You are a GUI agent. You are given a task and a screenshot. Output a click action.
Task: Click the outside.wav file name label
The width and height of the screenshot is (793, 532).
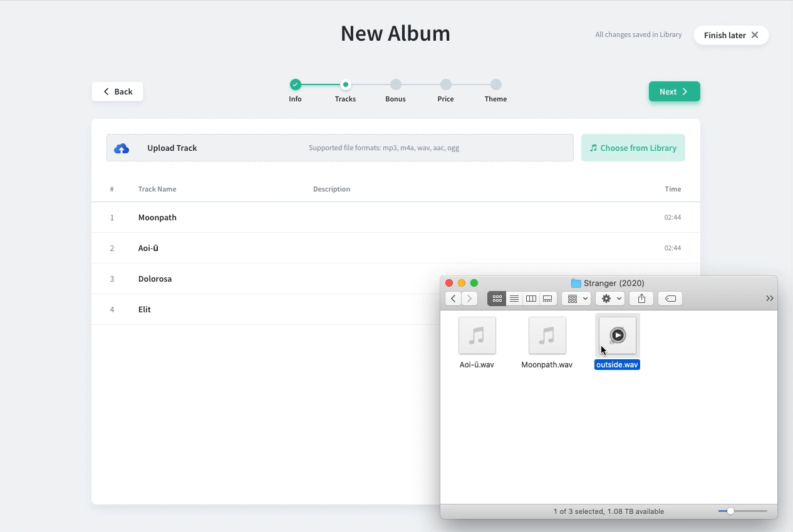pyautogui.click(x=617, y=364)
